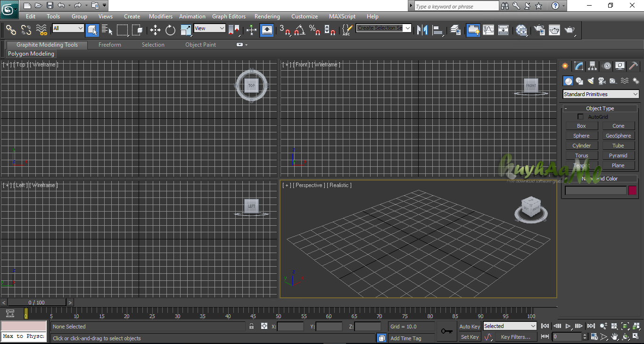
Task: Open the selection filter All dropdown
Action: (68, 28)
